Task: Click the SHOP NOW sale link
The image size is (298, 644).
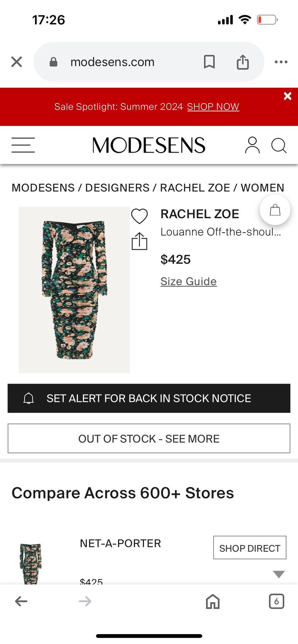Action: [213, 107]
